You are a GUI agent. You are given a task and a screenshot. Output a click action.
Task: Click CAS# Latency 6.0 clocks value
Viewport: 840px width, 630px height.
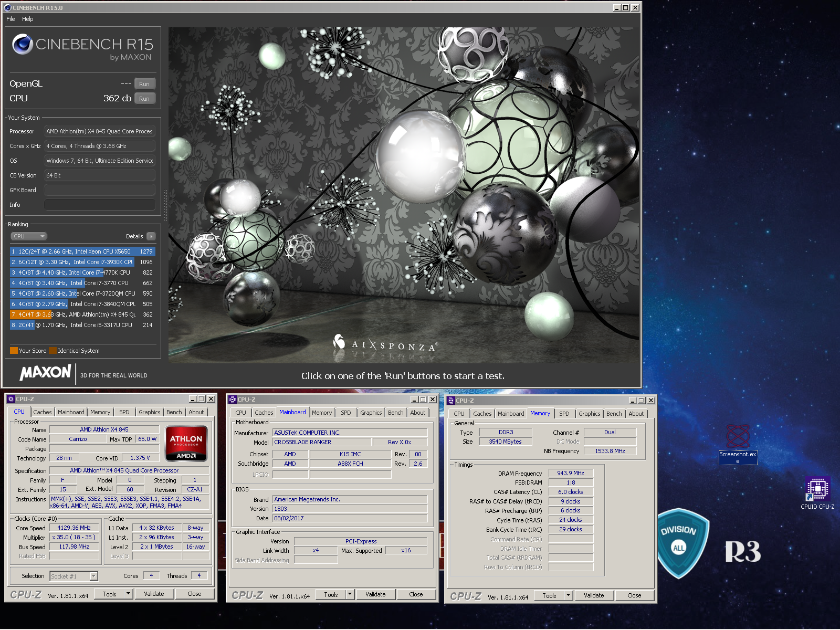click(571, 492)
